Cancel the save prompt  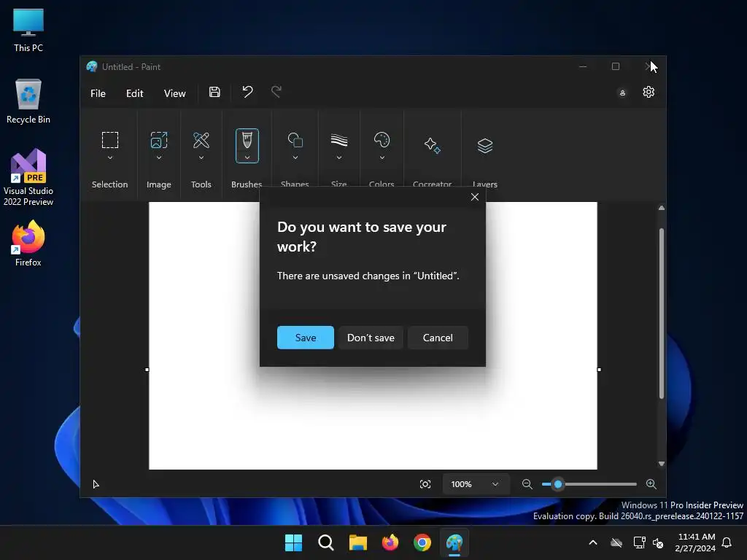click(x=438, y=338)
